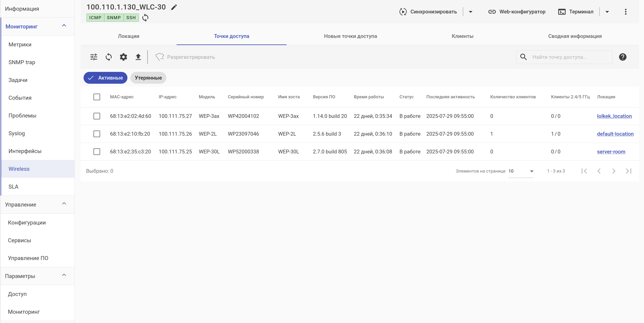This screenshot has width=644, height=323.
Task: Click the upload arrow icon in the toolbar
Action: click(x=138, y=57)
